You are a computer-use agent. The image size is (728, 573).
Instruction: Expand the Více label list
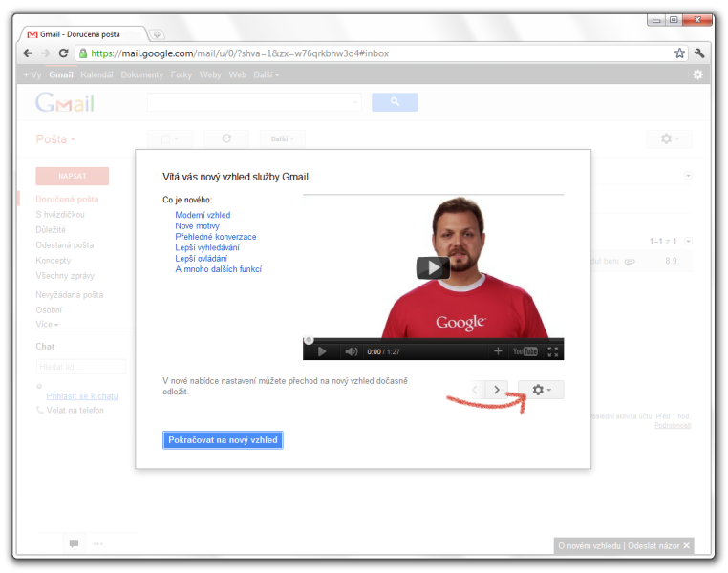pos(47,324)
